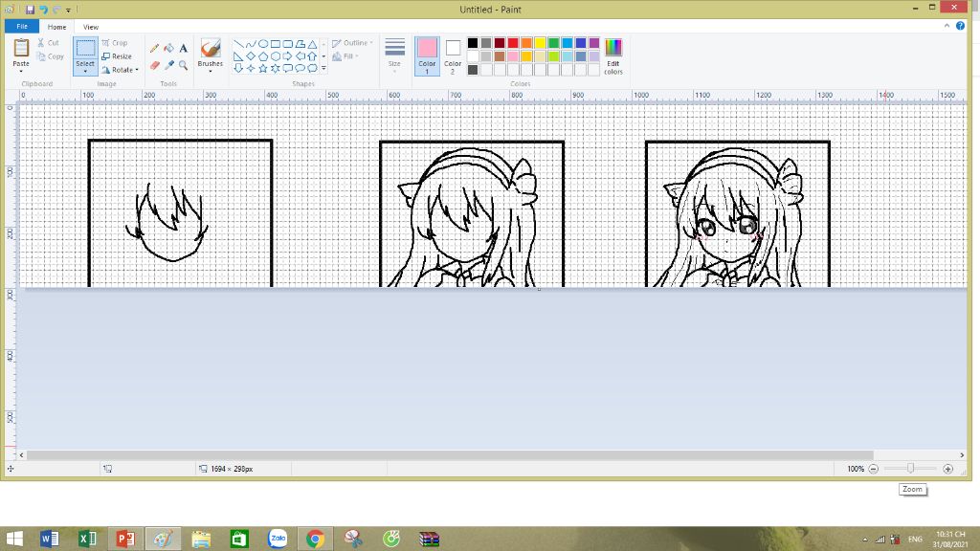
Task: Pick the Curve shape
Action: point(251,44)
